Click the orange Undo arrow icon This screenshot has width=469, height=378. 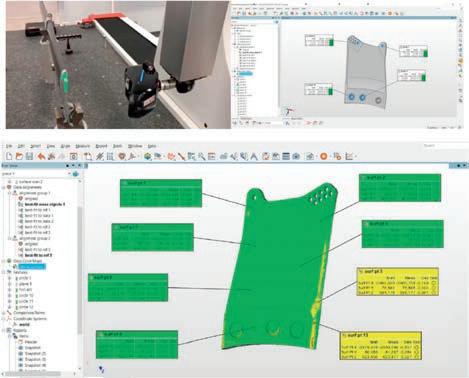(x=41, y=156)
